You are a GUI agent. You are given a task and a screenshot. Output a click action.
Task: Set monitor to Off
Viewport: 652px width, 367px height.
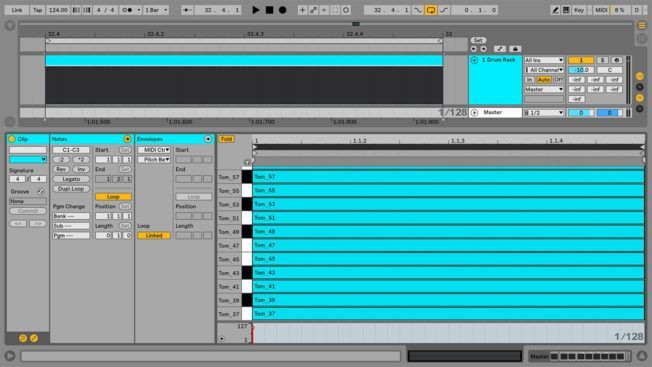tap(558, 80)
